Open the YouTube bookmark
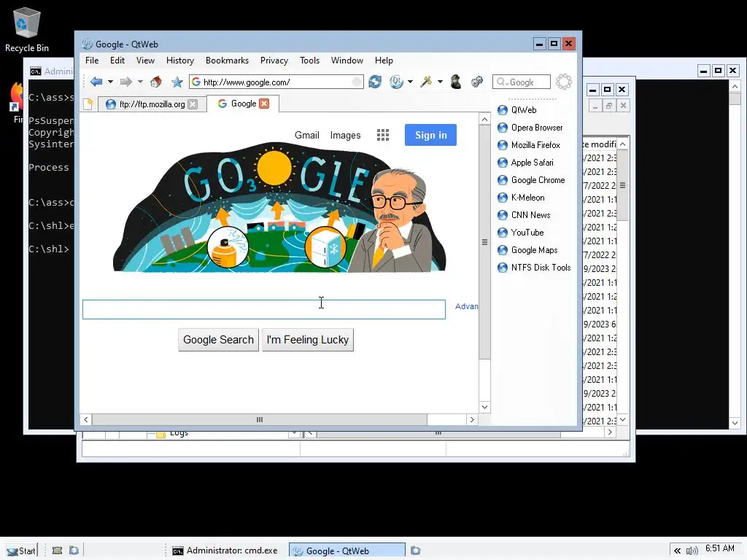This screenshot has width=747, height=560. (x=520, y=233)
